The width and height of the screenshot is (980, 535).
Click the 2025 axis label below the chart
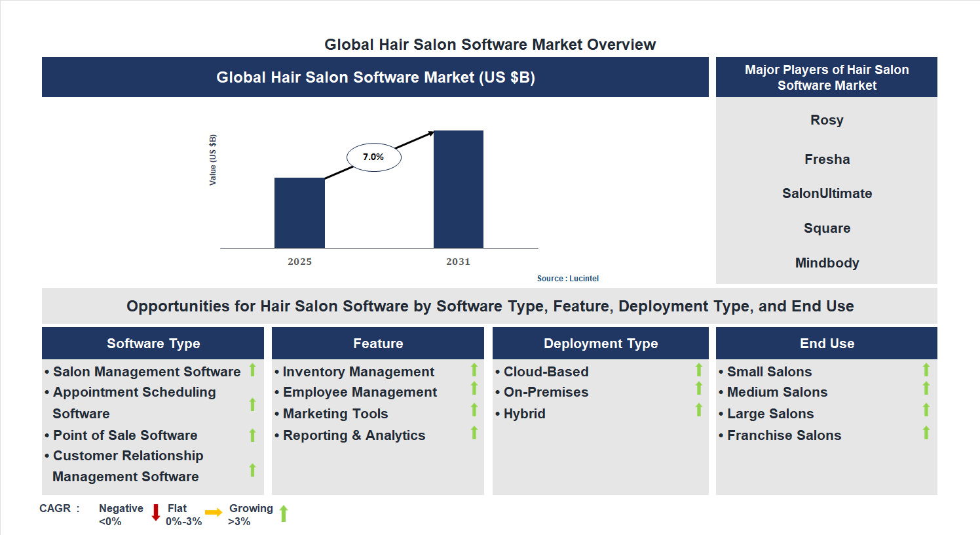pyautogui.click(x=299, y=261)
